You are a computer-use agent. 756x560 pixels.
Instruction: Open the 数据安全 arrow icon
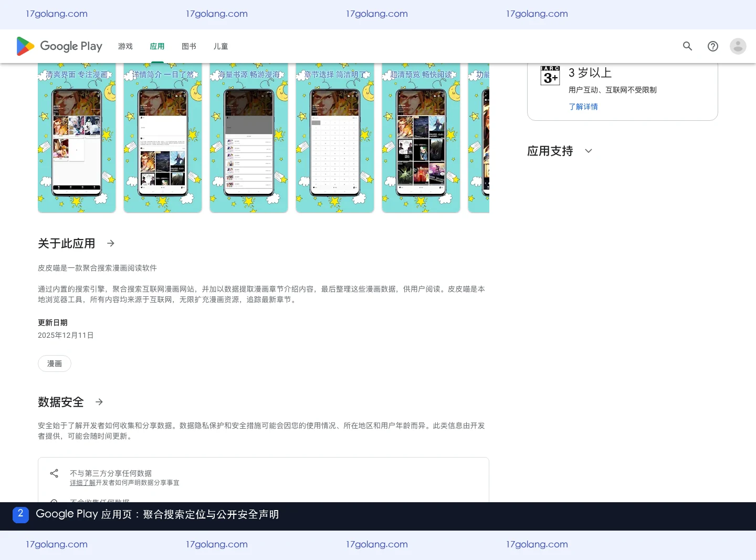[99, 402]
